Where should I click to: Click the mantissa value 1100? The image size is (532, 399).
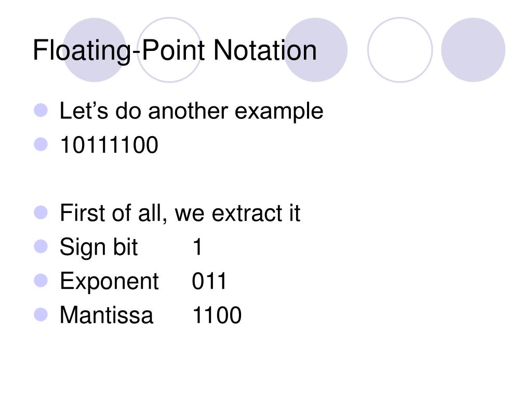(217, 315)
